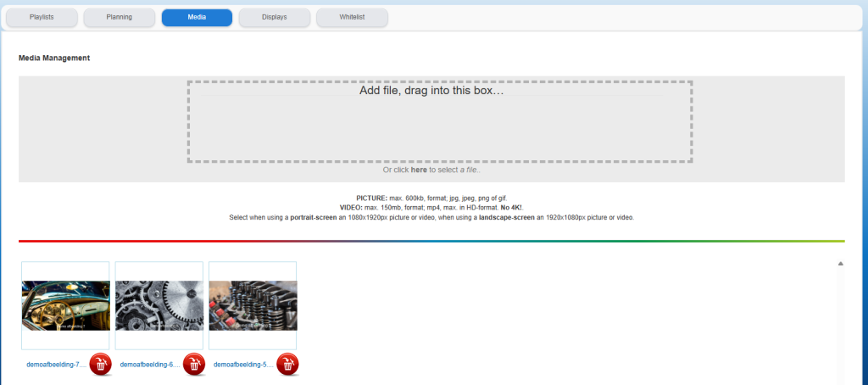Viewport: 868px width, 385px height.
Task: Delete demoafbeelding-6 with its red trash icon
Action: (x=194, y=364)
